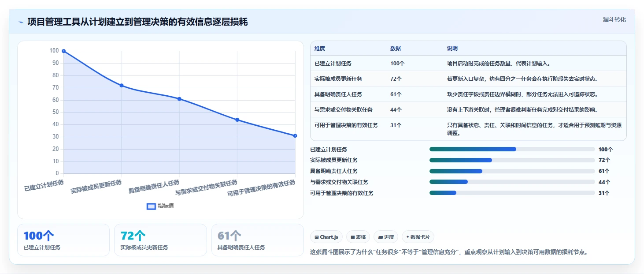Click the 72个 实际被成员更新任务 data card
The width and height of the screenshot is (644, 274).
[160, 240]
